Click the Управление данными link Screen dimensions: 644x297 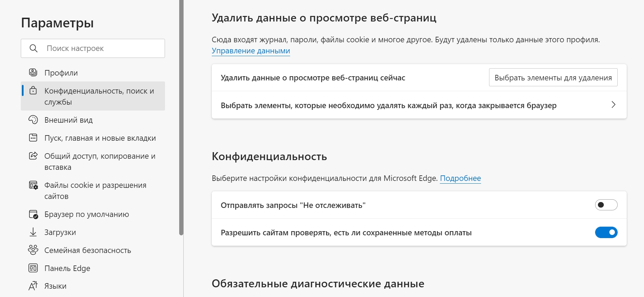[x=251, y=51]
